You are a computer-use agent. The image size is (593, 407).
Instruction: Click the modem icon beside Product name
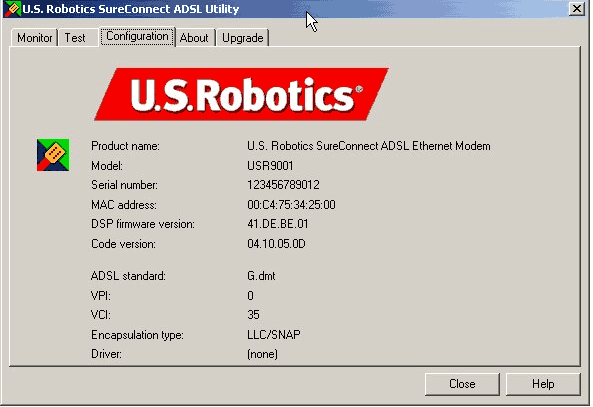tap(53, 155)
